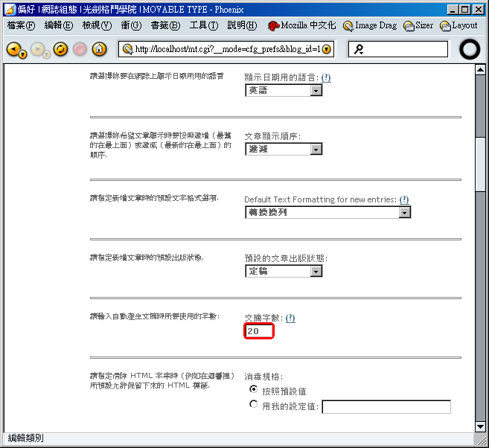Screen dimensions: 489x448
Task: Click the Back navigation arrow button
Action: coord(13,49)
